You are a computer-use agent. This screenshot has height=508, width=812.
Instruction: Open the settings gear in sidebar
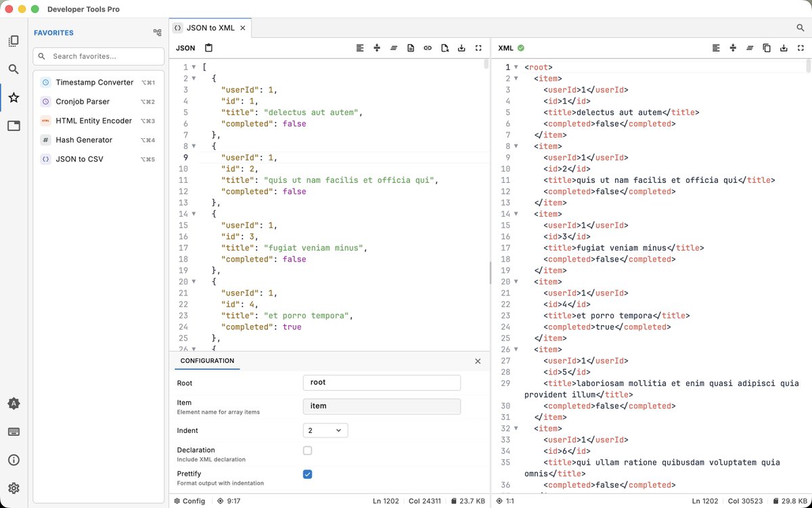[x=14, y=488]
